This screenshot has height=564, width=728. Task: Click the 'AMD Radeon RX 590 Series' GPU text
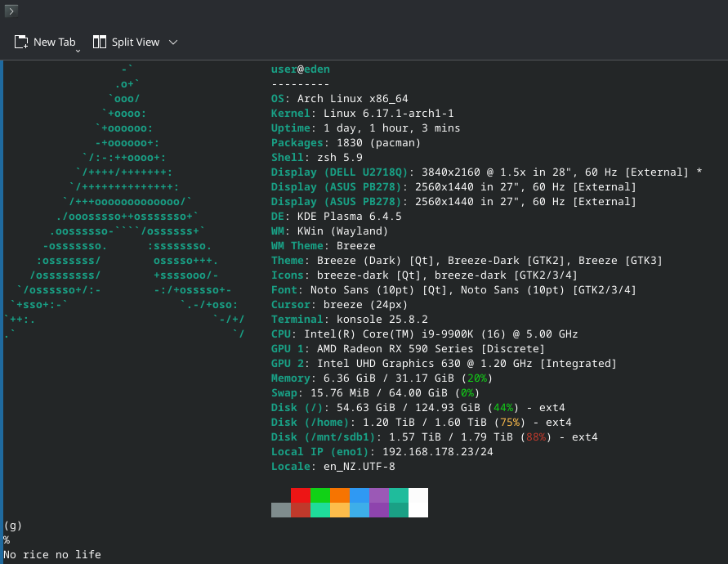point(395,349)
